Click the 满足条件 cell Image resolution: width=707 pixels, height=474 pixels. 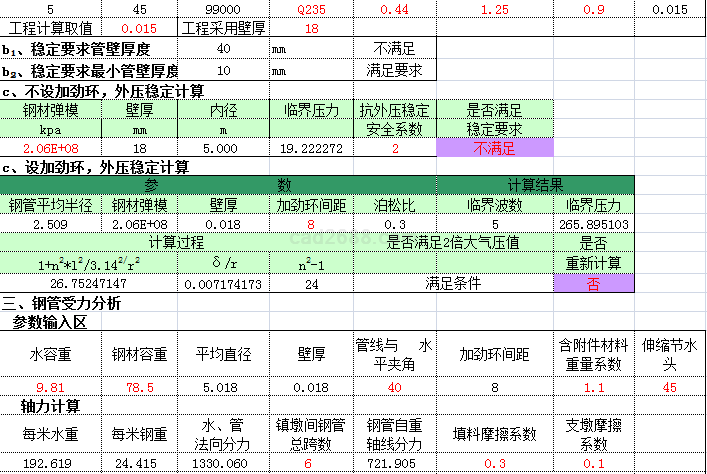click(453, 284)
